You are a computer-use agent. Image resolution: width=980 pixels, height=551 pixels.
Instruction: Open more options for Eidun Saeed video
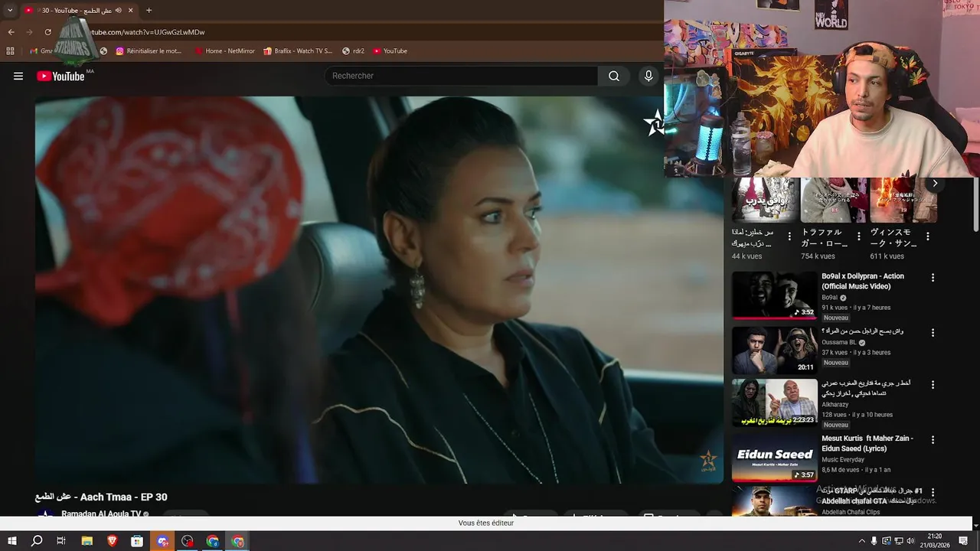[933, 440]
